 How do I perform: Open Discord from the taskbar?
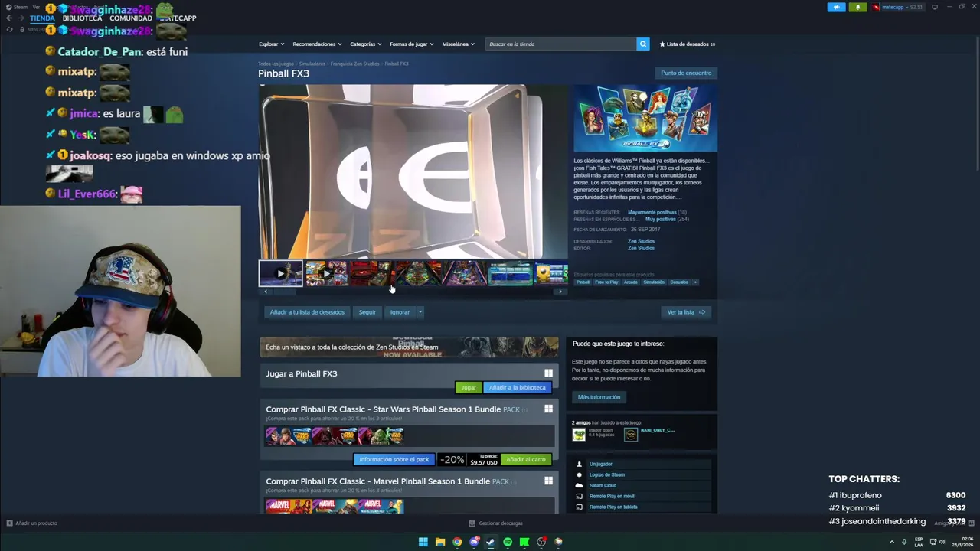[x=474, y=542]
